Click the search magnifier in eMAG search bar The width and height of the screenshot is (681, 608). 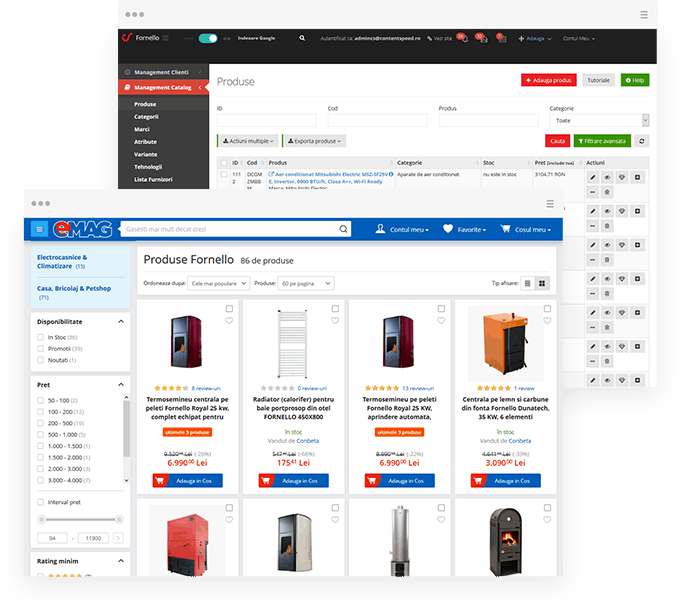344,229
